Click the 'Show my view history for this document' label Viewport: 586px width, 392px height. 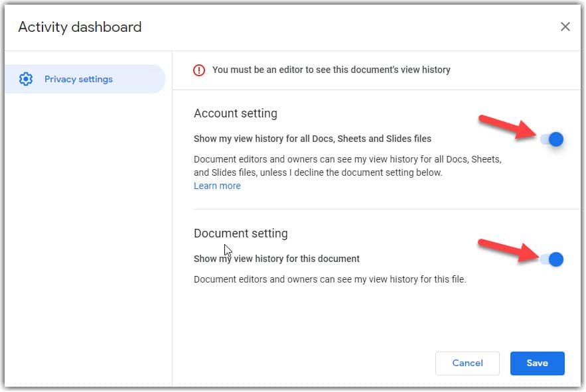pos(277,259)
